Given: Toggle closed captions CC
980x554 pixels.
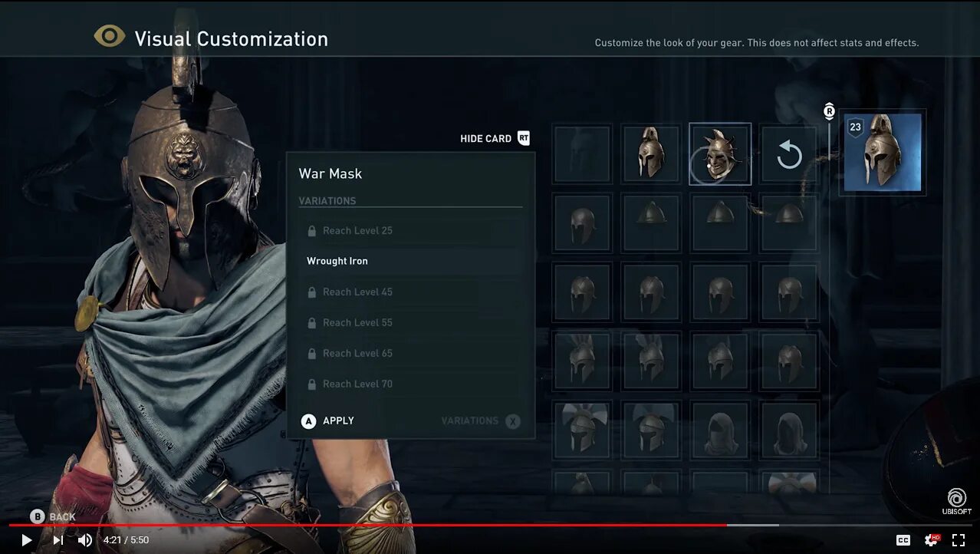Looking at the screenshot, I should [903, 540].
